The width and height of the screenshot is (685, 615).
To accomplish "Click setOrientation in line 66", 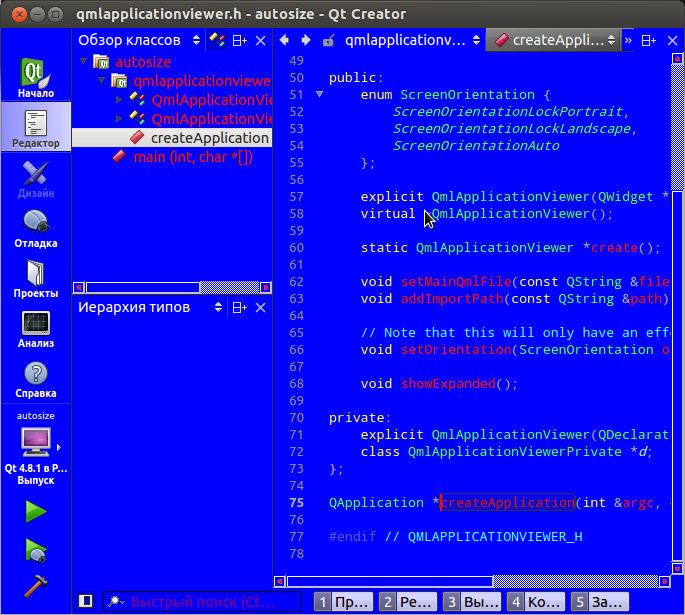I will pos(456,350).
